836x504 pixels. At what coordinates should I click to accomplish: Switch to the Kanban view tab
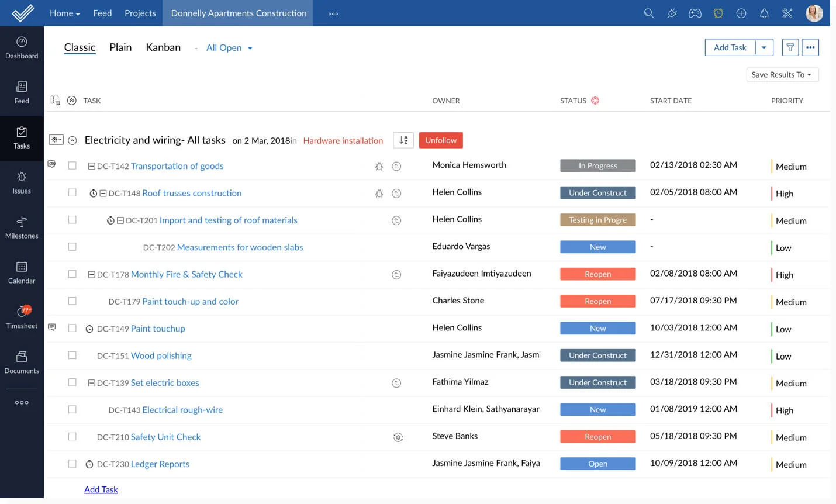point(163,47)
